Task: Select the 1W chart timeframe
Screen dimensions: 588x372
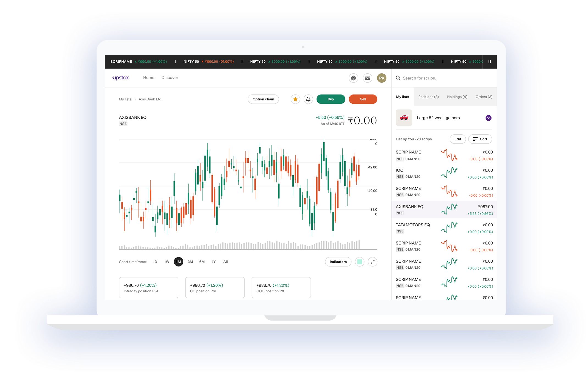Action: (x=167, y=262)
